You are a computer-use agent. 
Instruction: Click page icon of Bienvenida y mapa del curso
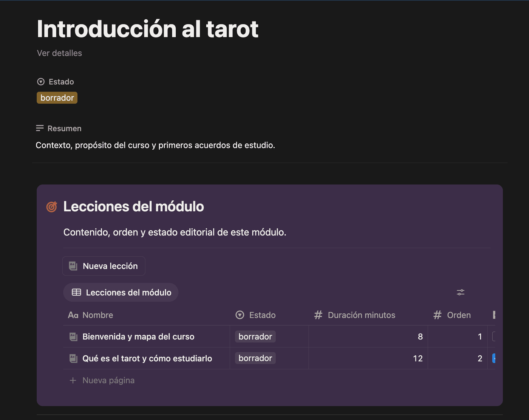click(73, 336)
